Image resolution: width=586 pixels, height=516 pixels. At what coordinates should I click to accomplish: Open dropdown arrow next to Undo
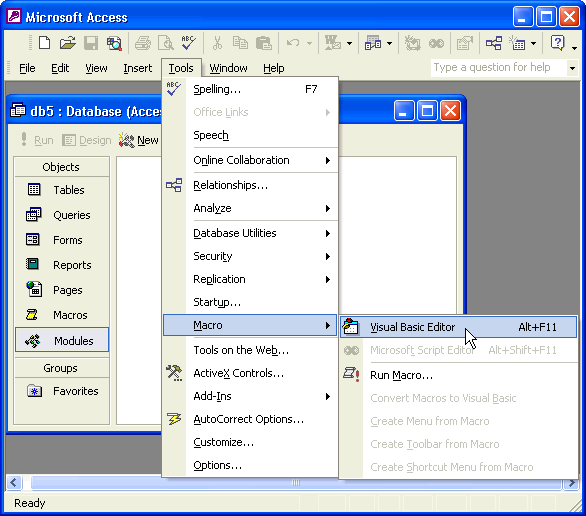pyautogui.click(x=309, y=43)
